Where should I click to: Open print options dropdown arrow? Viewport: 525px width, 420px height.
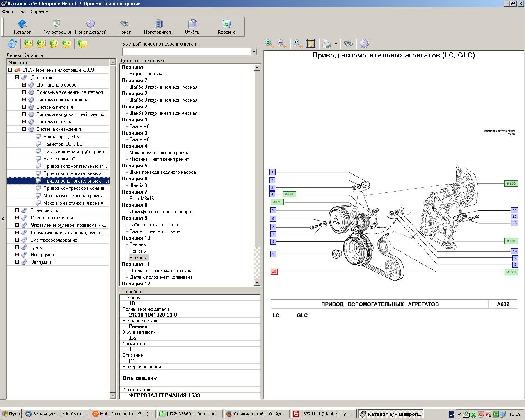(x=336, y=44)
